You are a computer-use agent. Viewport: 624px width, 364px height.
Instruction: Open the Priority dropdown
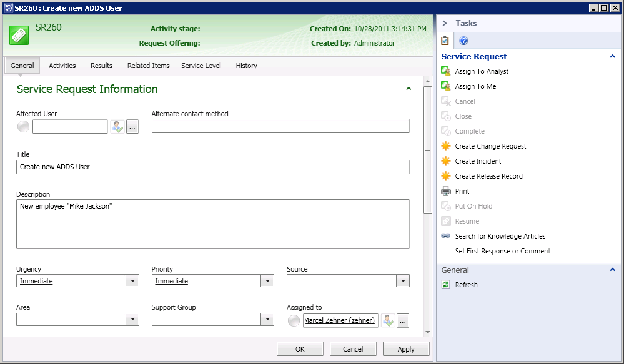click(x=267, y=281)
